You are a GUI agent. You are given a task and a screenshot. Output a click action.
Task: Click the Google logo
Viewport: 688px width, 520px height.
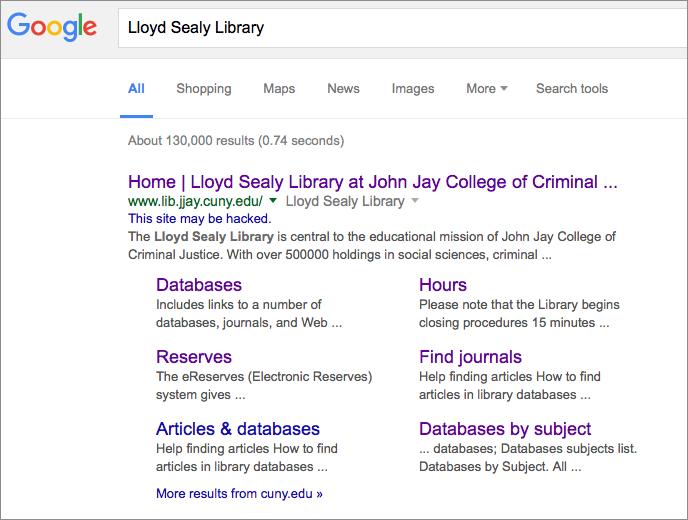pyautogui.click(x=52, y=26)
